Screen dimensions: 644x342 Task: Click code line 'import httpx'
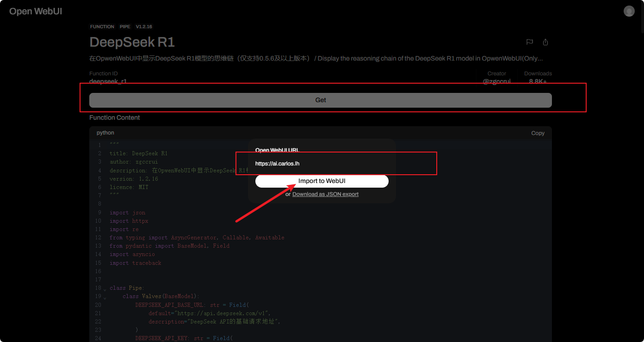coord(129,221)
